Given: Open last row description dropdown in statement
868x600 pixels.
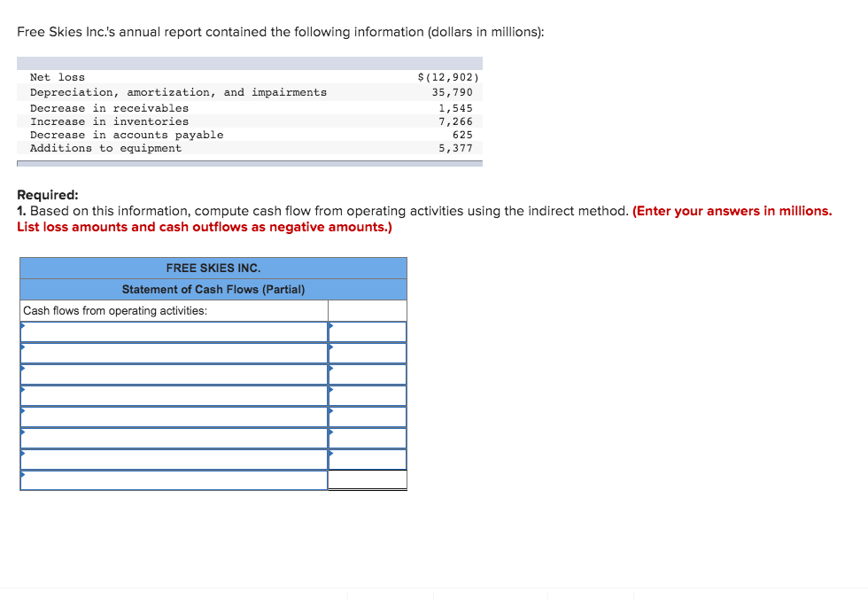Looking at the screenshot, I should point(174,480).
